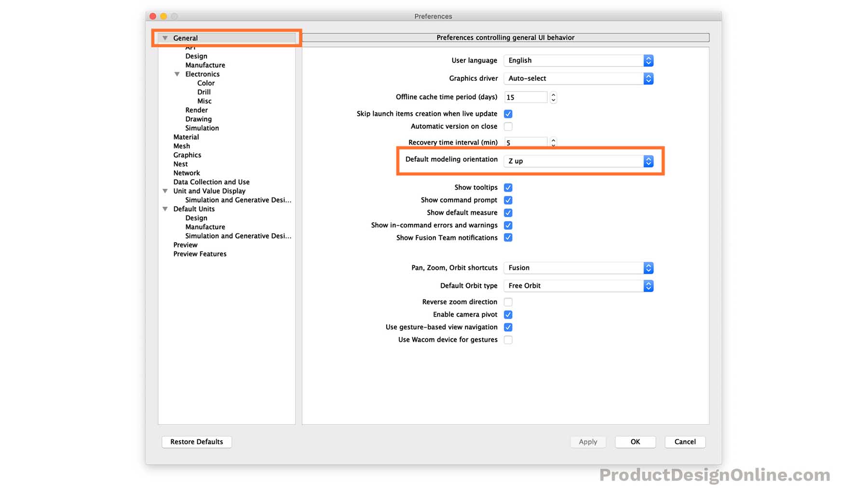This screenshot has height=488, width=868.
Task: Enable Automatic version on close
Action: point(508,127)
